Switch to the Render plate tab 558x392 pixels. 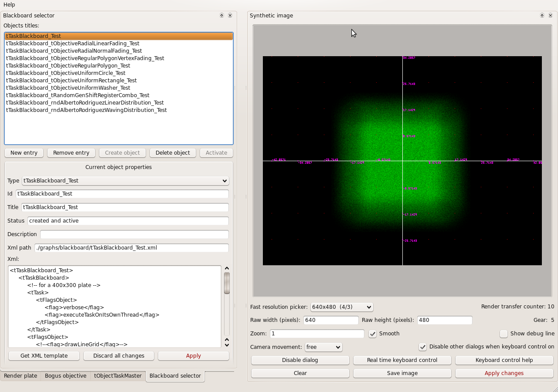20,376
